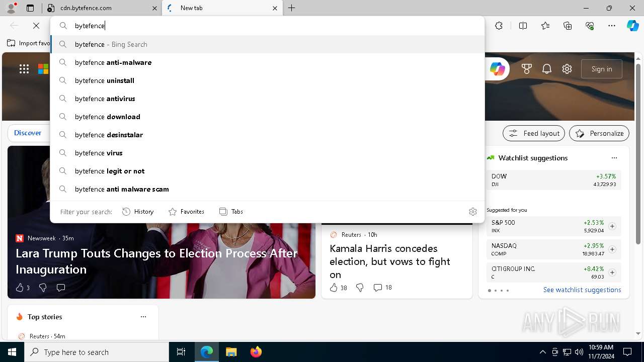Open the Kamala Harris concedes election headline
The height and width of the screenshot is (362, 644).
pyautogui.click(x=390, y=261)
